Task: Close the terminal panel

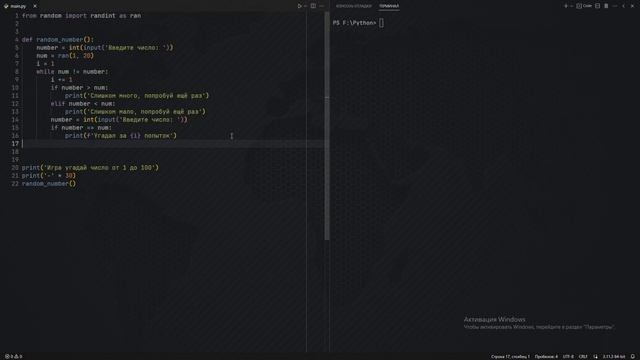Action: (632, 6)
